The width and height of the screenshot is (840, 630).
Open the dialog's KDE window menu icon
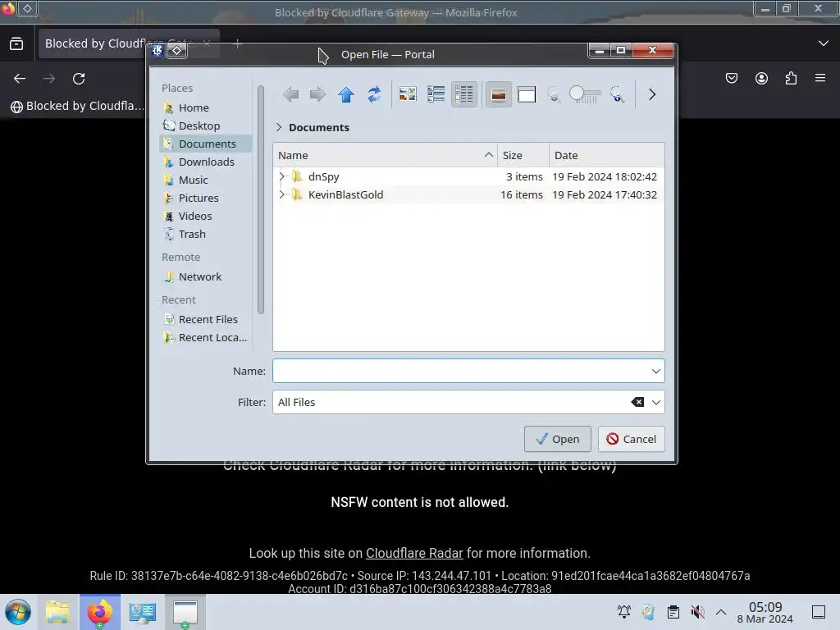pos(157,50)
